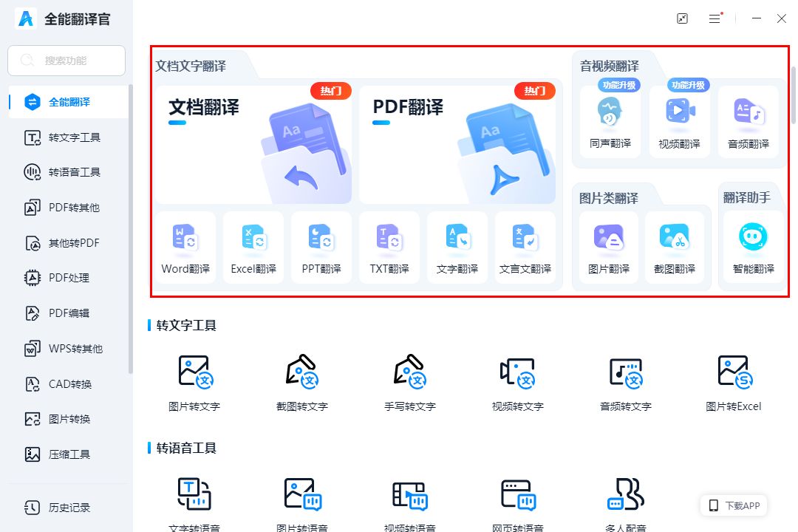Switch to 转文字工具 sidebar item
Image resolution: width=798 pixels, height=532 pixels.
pos(68,137)
